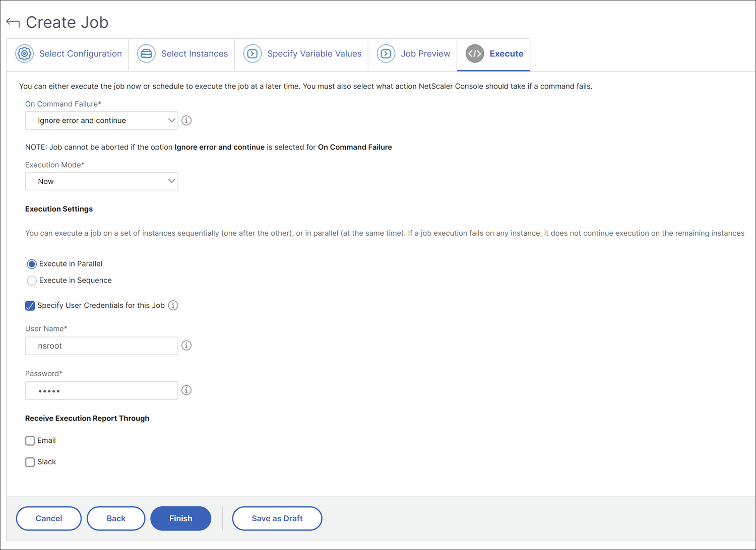Expand the Execution Mode dropdown

(x=101, y=181)
